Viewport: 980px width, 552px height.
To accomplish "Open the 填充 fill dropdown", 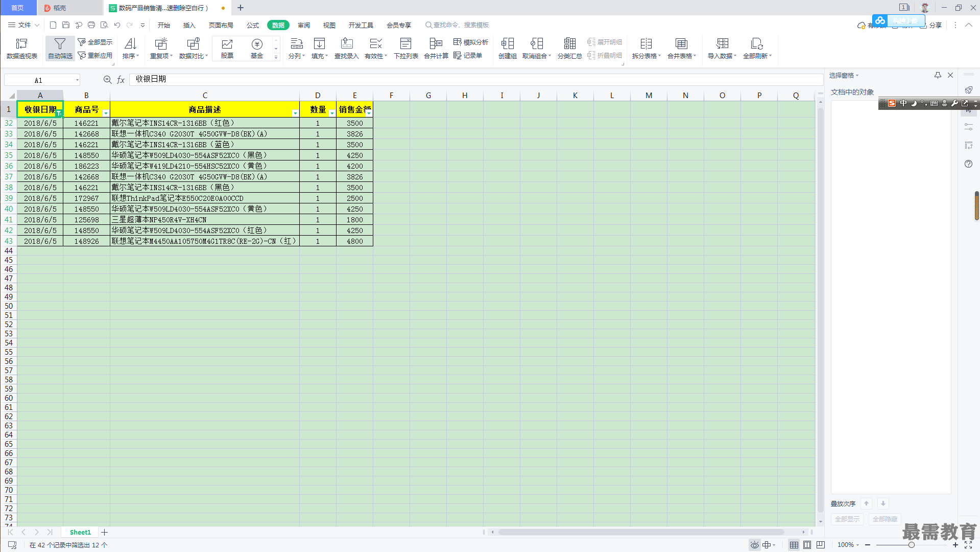I will tap(320, 49).
